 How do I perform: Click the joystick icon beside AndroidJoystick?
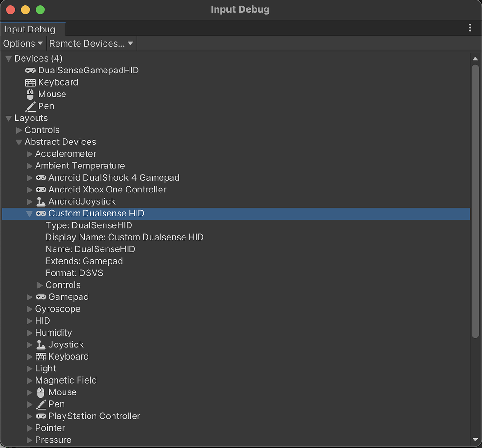[x=40, y=201]
